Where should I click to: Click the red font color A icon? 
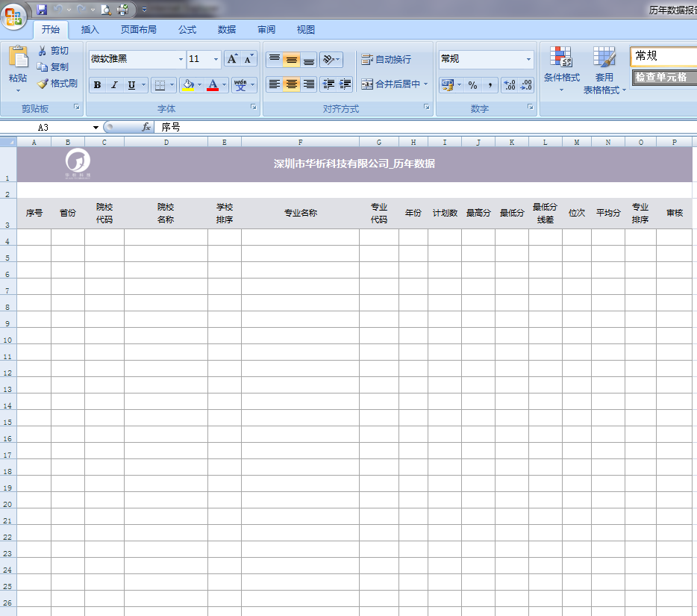[213, 85]
